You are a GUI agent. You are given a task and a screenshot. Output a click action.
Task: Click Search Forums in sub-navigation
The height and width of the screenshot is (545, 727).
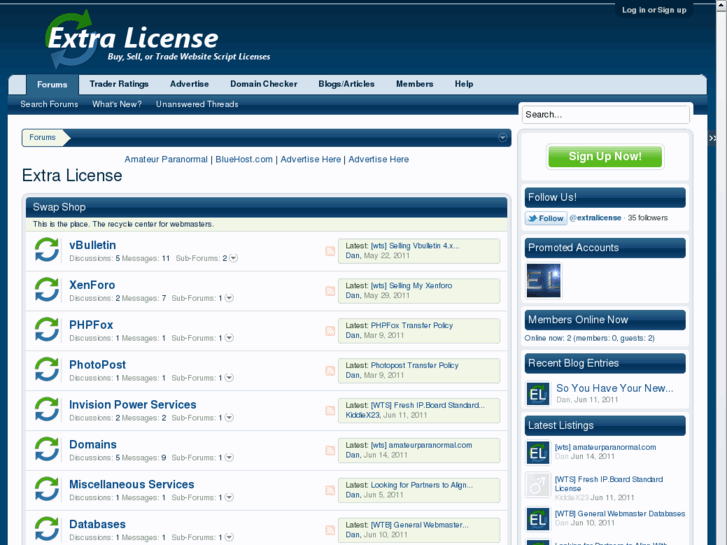coord(49,104)
